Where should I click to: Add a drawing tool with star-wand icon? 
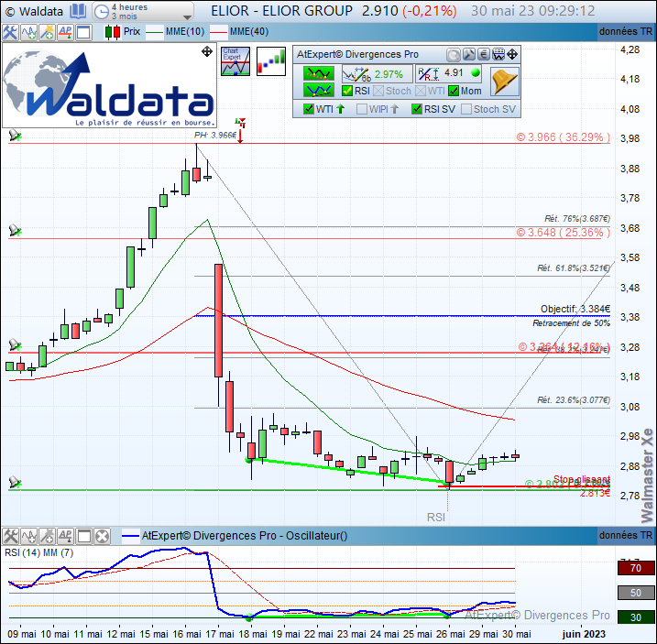tap(48, 32)
